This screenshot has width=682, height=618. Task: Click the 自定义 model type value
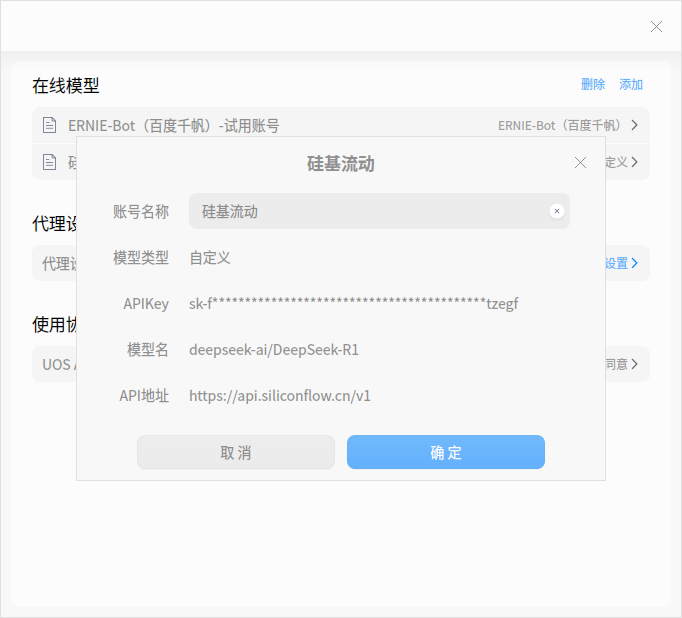click(x=210, y=257)
